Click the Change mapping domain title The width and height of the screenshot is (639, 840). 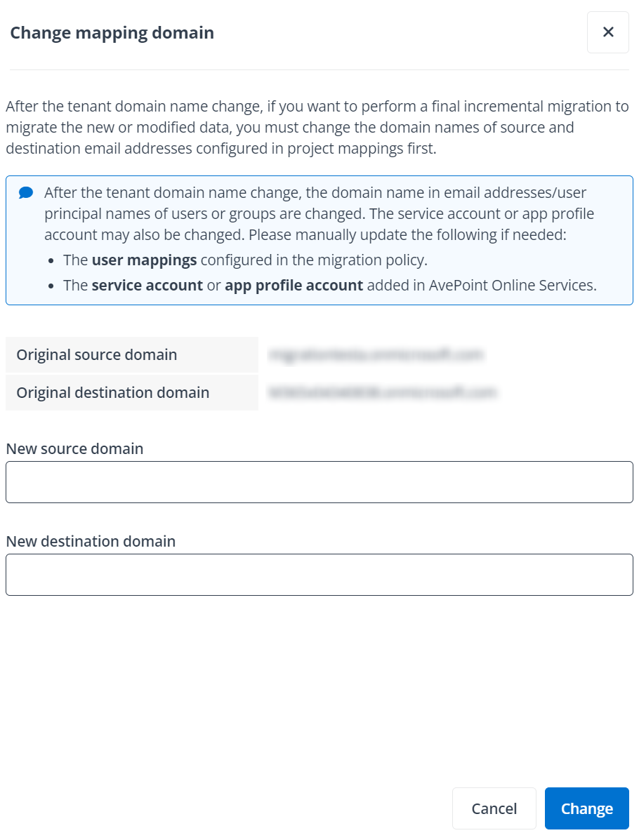pyautogui.click(x=111, y=32)
